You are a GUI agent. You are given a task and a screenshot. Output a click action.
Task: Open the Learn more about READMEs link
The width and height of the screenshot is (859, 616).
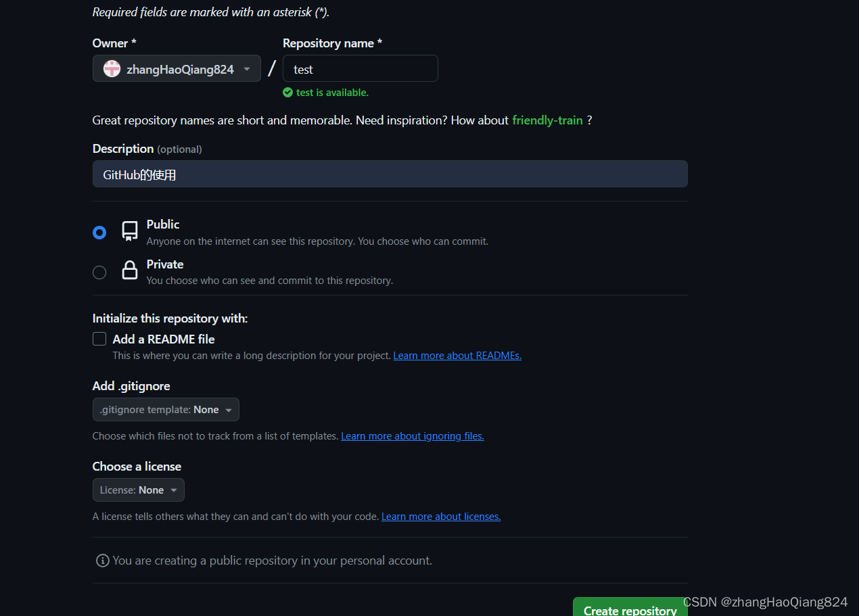[x=457, y=356]
